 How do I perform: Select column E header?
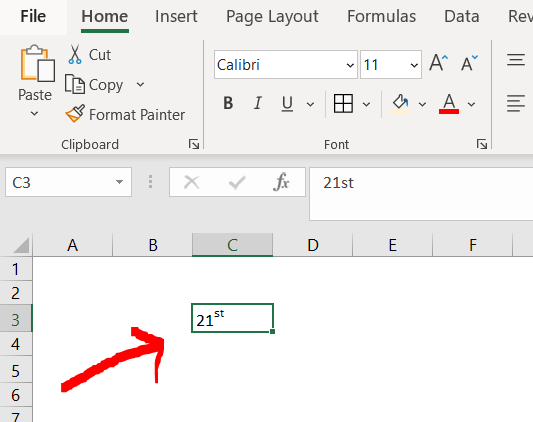pos(393,245)
